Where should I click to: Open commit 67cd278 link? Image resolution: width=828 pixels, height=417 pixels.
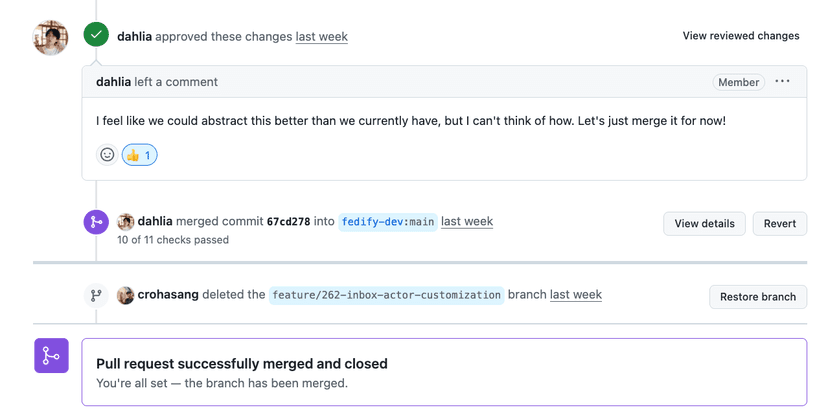click(288, 222)
